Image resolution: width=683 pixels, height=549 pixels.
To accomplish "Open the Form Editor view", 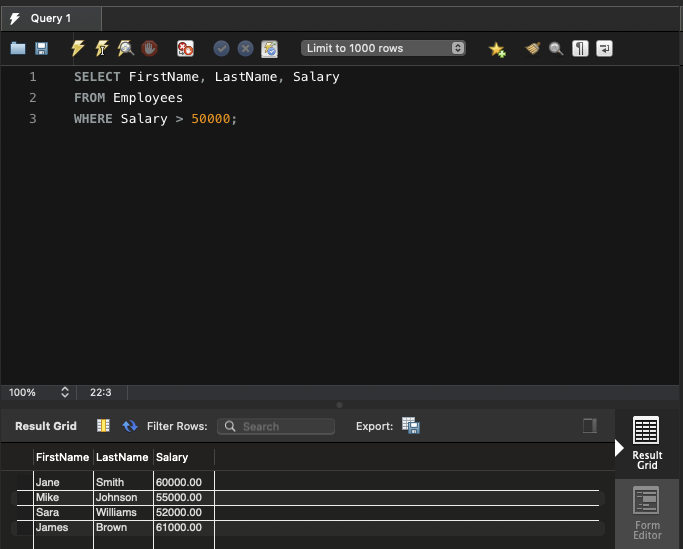I will (x=646, y=513).
